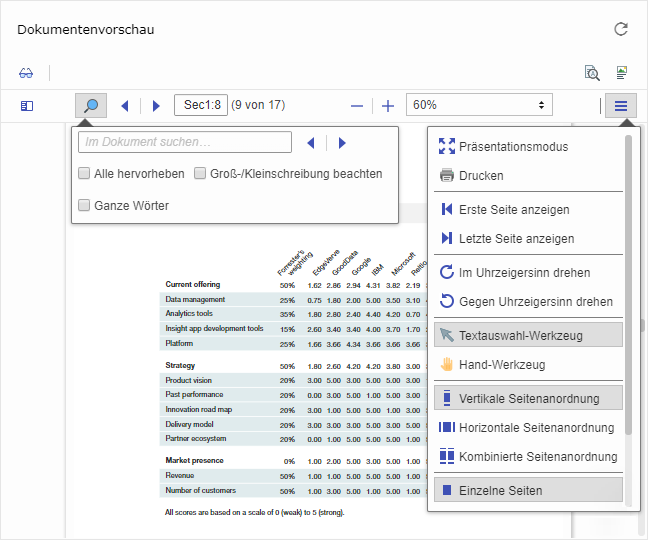Check 'Groß-/Kleinschreibung beachten' option

[x=201, y=173]
